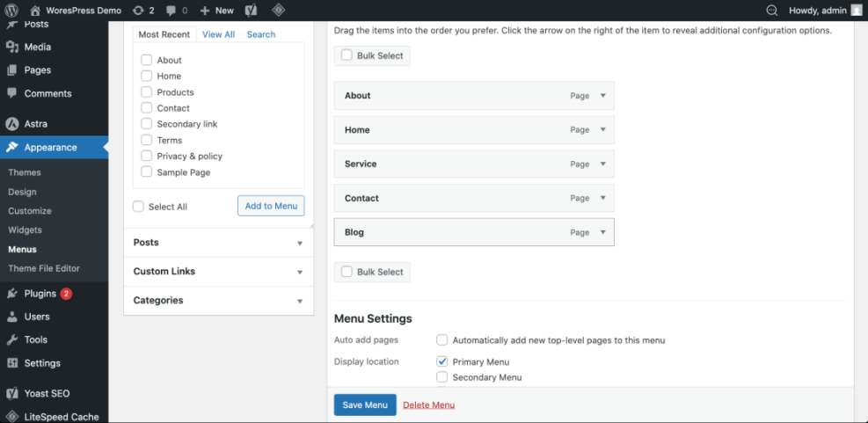Open Design under Appearance
Image resolution: width=868 pixels, height=423 pixels.
pos(22,192)
